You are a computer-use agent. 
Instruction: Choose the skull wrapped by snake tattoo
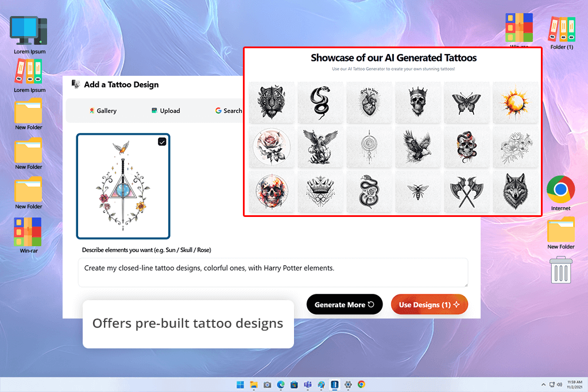(466, 147)
